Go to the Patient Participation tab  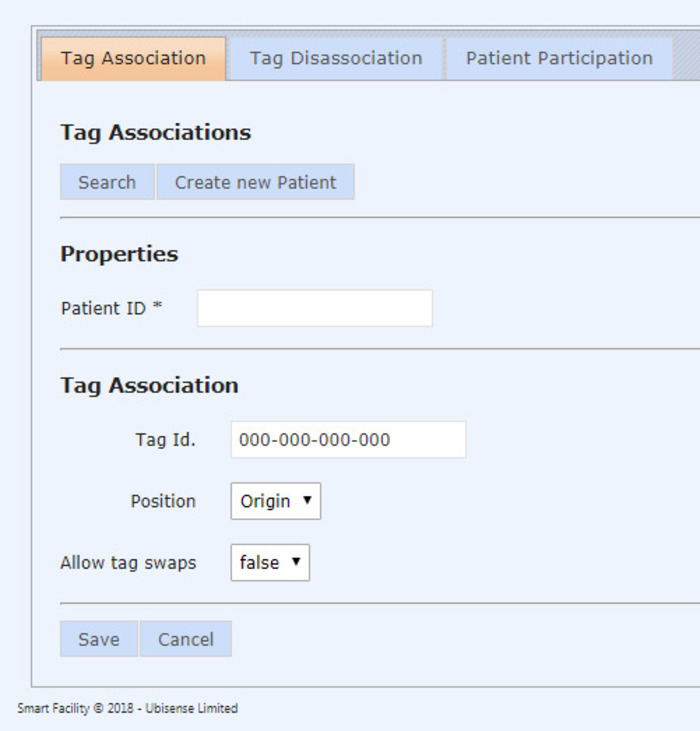pos(559,58)
